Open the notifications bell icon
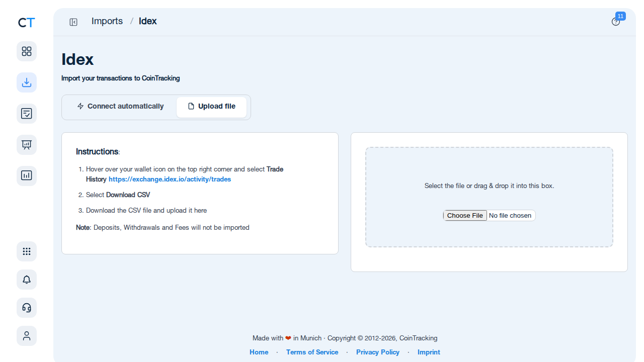Viewport: 644px width, 362px height. tap(27, 280)
